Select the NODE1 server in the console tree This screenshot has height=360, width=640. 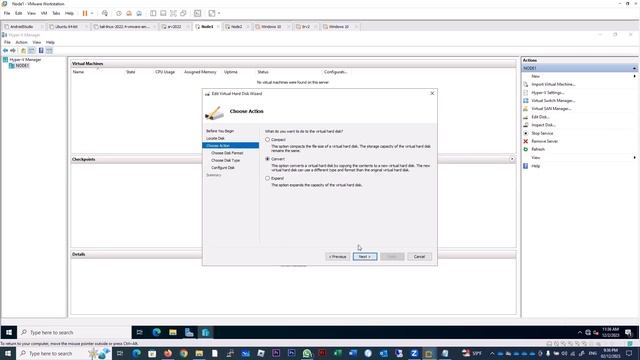point(22,65)
